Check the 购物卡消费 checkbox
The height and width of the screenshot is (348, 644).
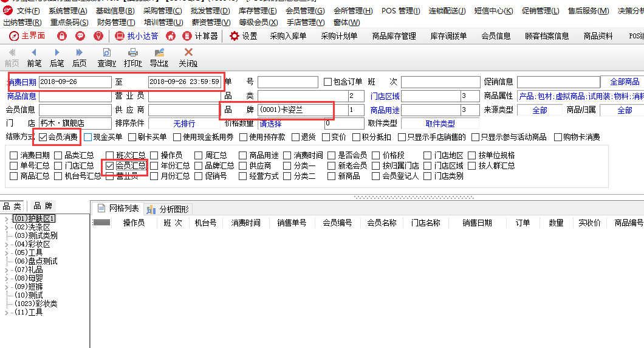(558, 137)
